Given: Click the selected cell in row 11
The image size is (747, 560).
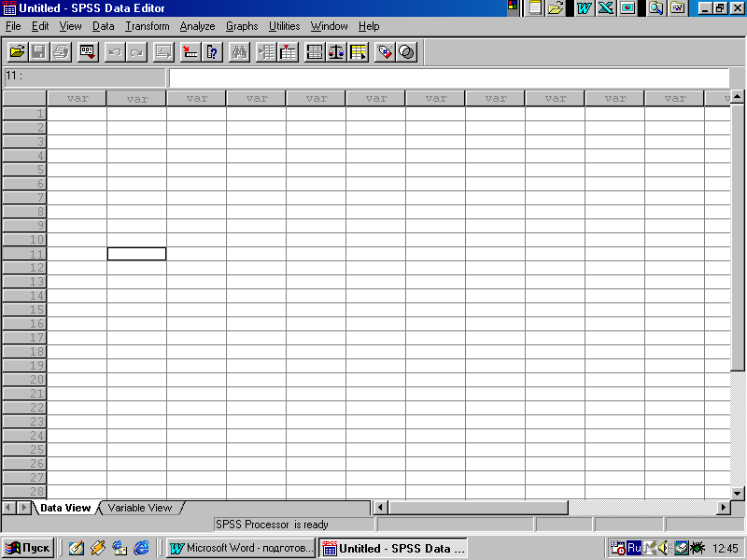Looking at the screenshot, I should coord(136,254).
